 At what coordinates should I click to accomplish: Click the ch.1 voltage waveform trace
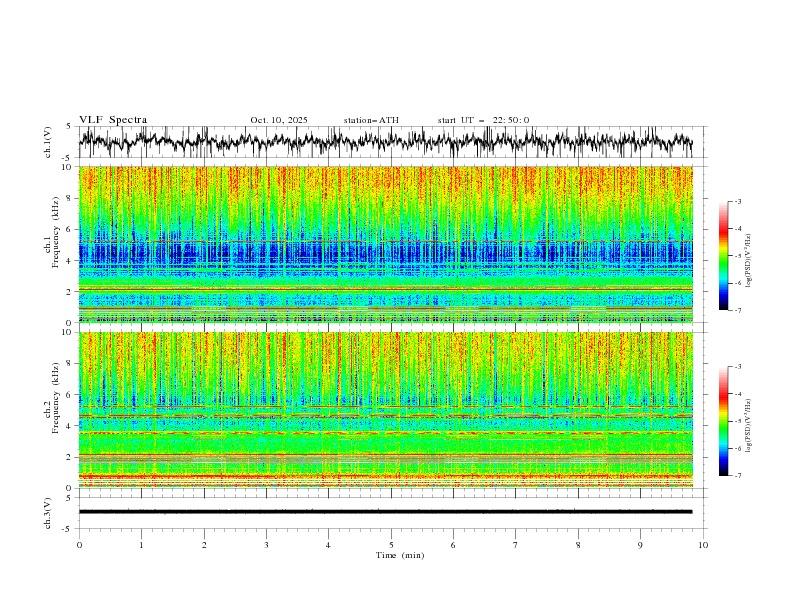tap(385, 142)
